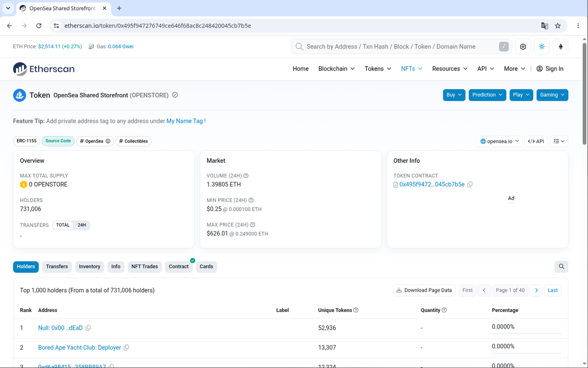Switch transfers to 24H
Screen dimensions: 588x368
pos(82,225)
